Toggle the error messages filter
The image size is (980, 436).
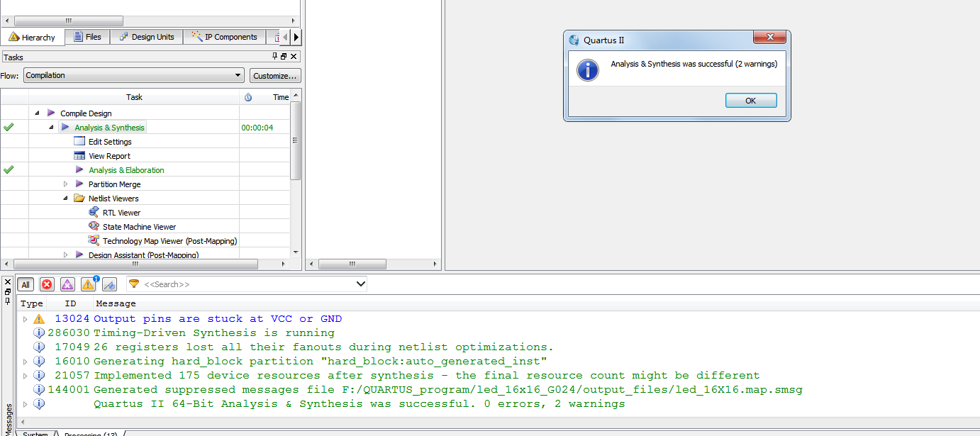[x=47, y=284]
